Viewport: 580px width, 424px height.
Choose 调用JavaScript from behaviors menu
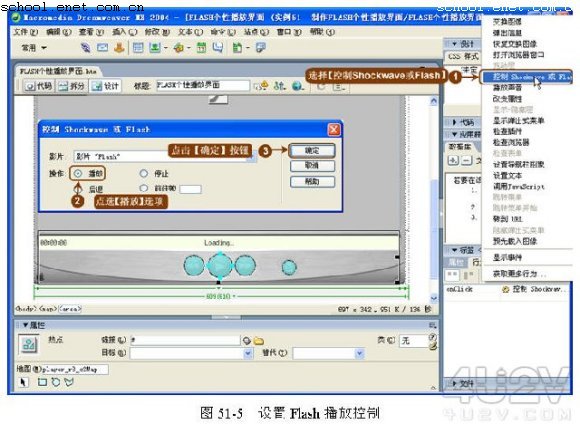click(519, 186)
